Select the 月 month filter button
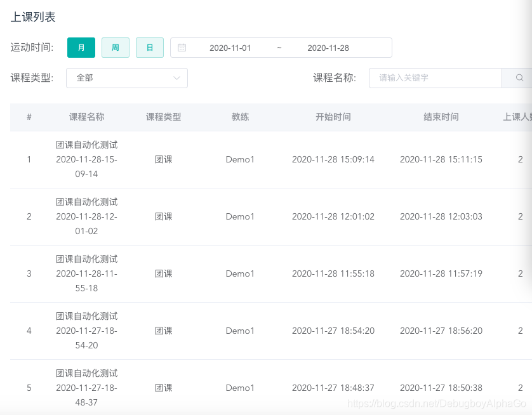The height and width of the screenshot is (415, 532). coord(81,48)
